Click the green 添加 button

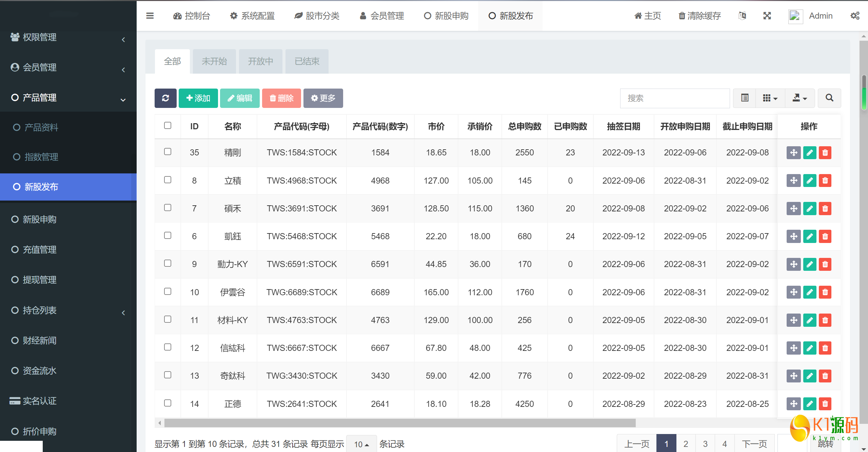(x=198, y=98)
